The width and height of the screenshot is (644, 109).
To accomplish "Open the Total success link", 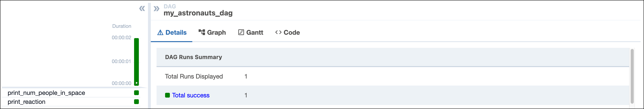I will click(x=191, y=95).
